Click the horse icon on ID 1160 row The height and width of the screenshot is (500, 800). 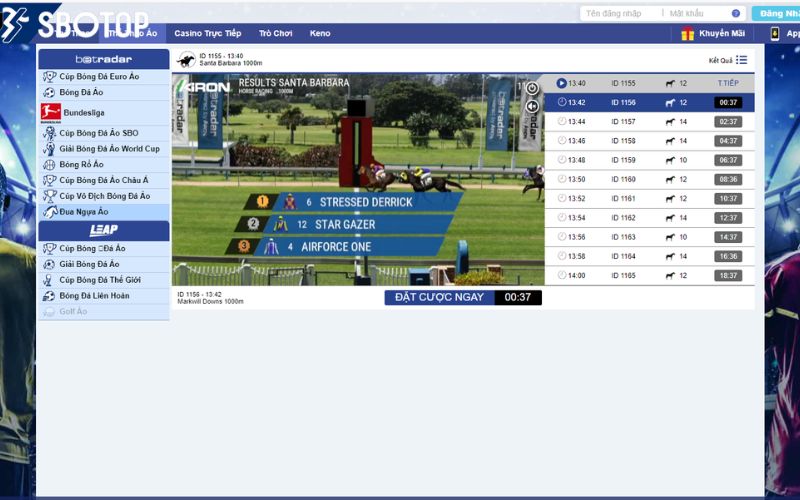pos(670,180)
